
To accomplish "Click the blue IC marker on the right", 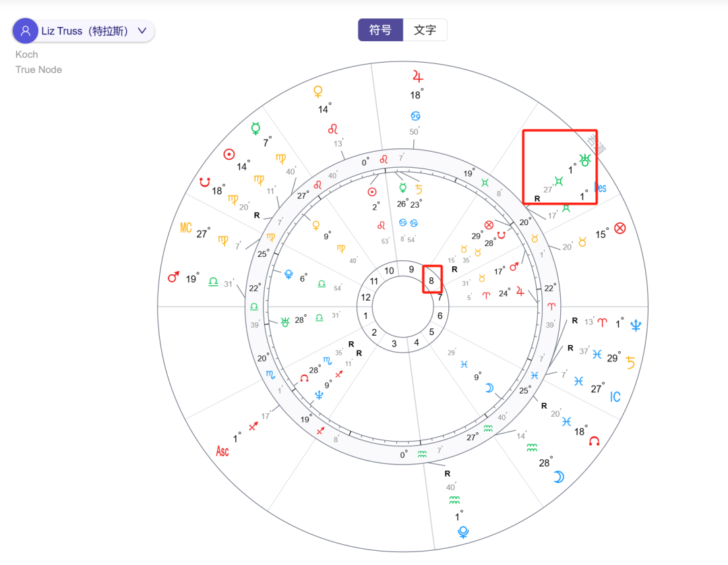I will point(615,397).
